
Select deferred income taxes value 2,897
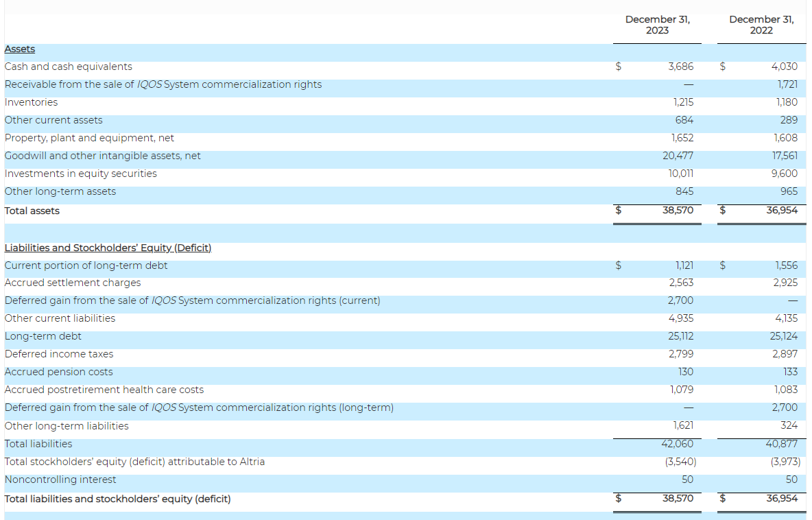[785, 354]
